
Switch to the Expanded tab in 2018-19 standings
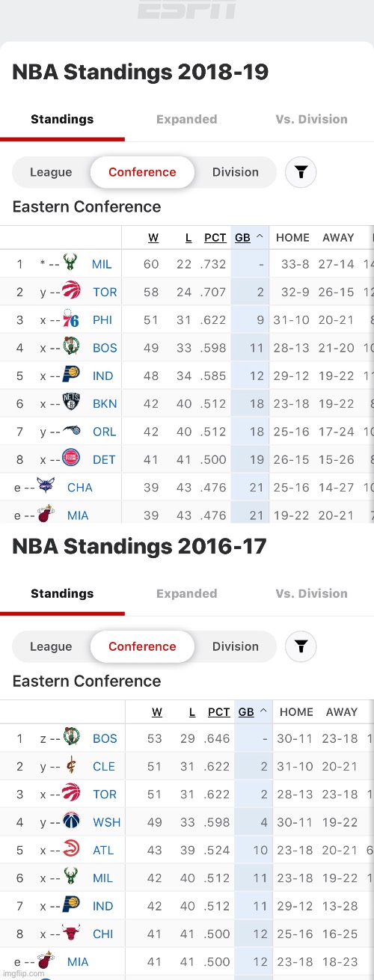click(x=187, y=119)
